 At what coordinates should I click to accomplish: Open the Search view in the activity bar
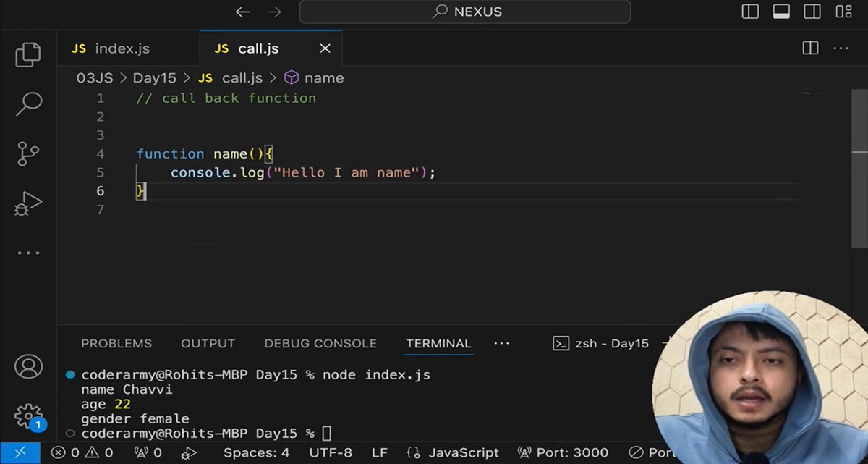tap(28, 104)
